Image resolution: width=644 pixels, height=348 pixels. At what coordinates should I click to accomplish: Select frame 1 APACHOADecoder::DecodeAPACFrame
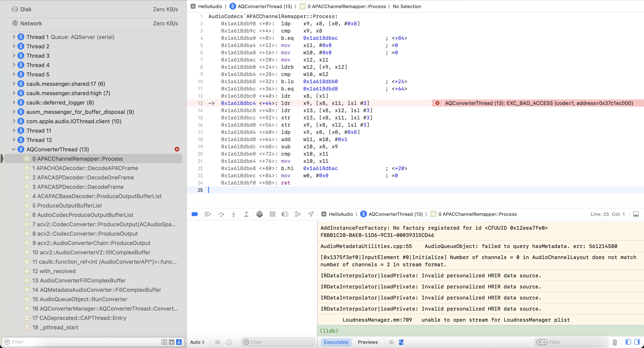[x=93, y=168]
